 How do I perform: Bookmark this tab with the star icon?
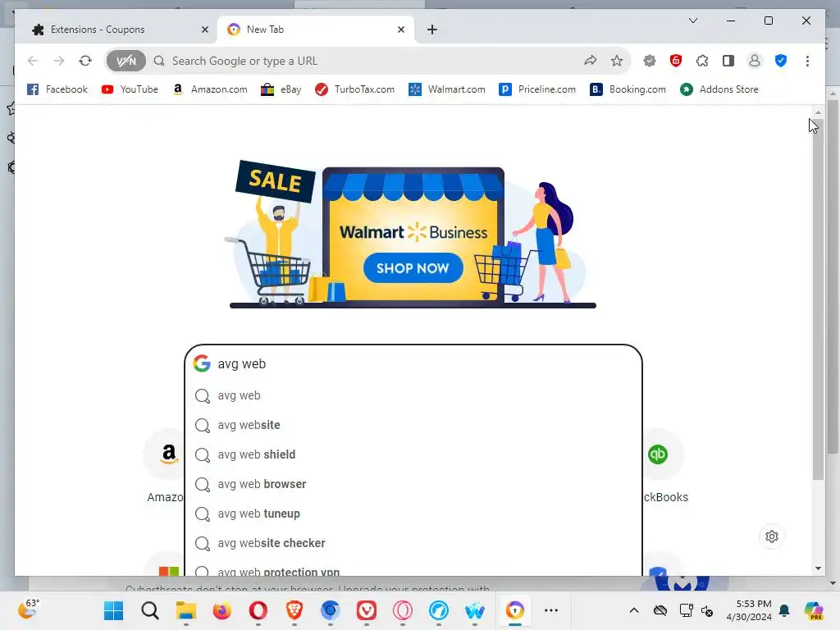pyautogui.click(x=617, y=61)
